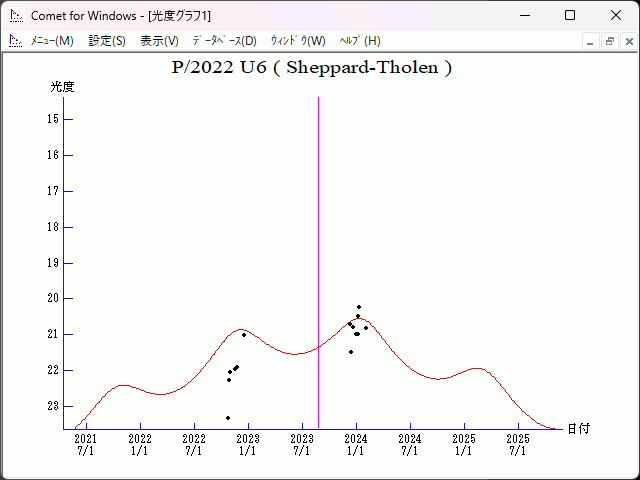640x480 pixels.
Task: Click the P/2022 U6 (Sheppard-Tholen) graph title
Action: (313, 68)
